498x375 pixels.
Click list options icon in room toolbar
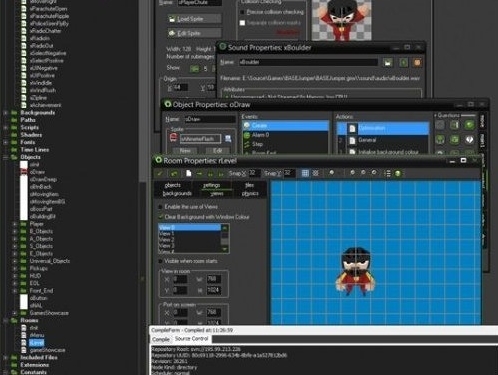click(x=387, y=173)
